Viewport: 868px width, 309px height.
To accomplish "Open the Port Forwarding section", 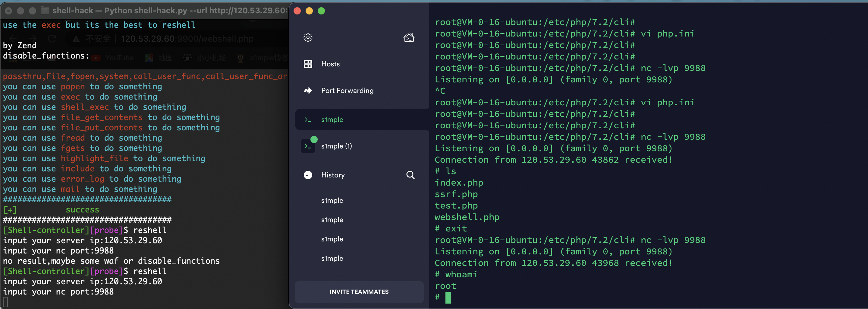I will tap(348, 91).
